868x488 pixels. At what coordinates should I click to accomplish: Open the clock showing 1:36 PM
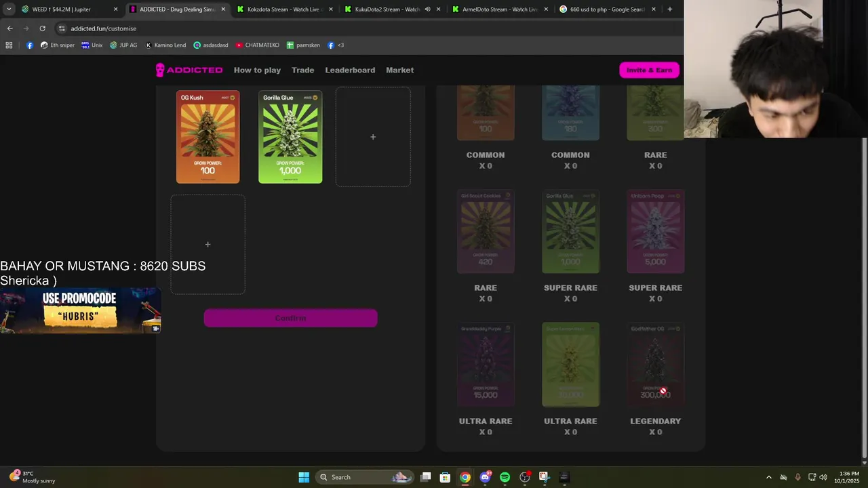click(x=848, y=477)
